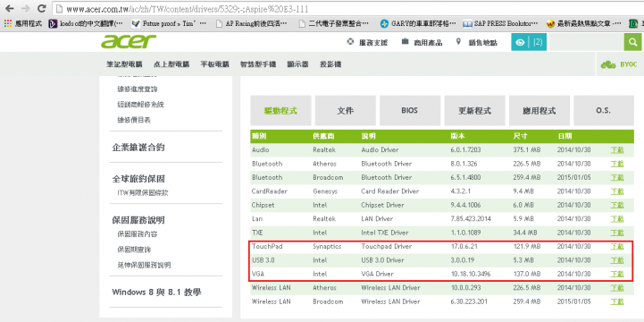
Task: Open the loads of的中文翻譯 bookmark
Action: tap(86, 24)
